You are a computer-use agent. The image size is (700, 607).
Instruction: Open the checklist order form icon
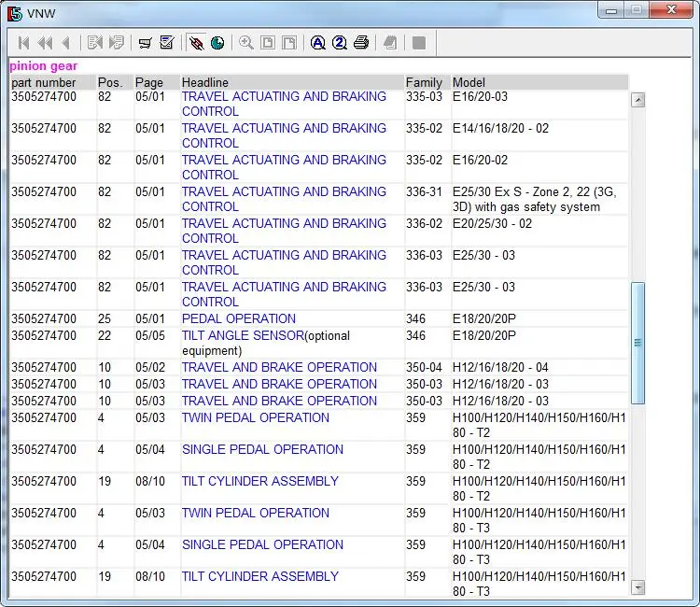coord(166,43)
